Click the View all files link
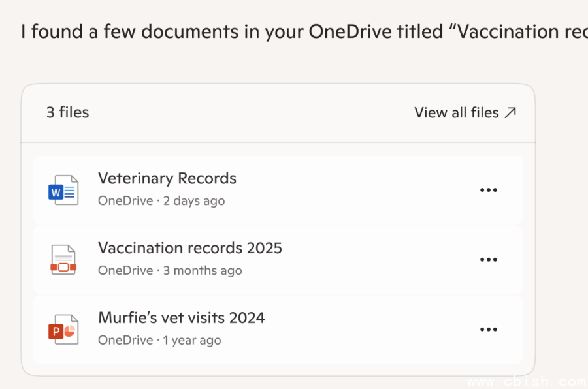The height and width of the screenshot is (389, 588). 456,112
